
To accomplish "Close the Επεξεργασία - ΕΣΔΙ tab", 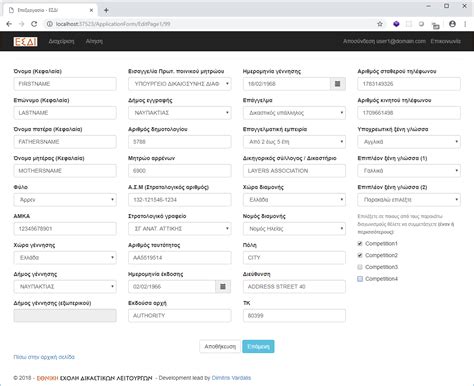I will point(91,10).
